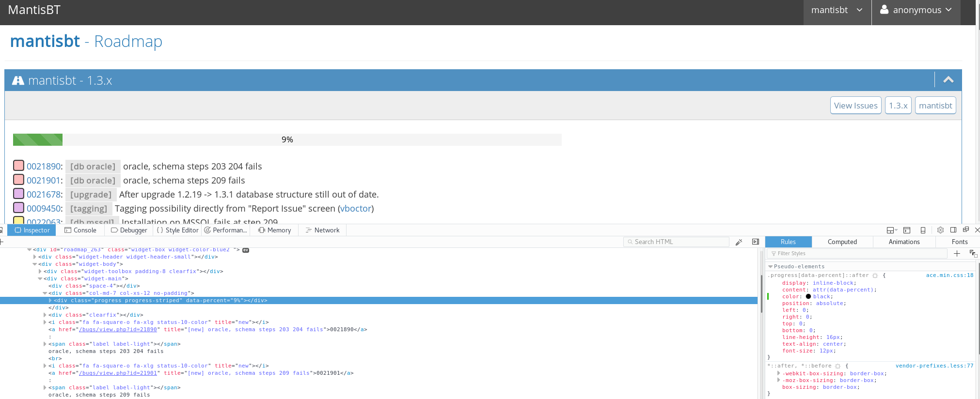Show developer tools in separate window

click(x=965, y=230)
